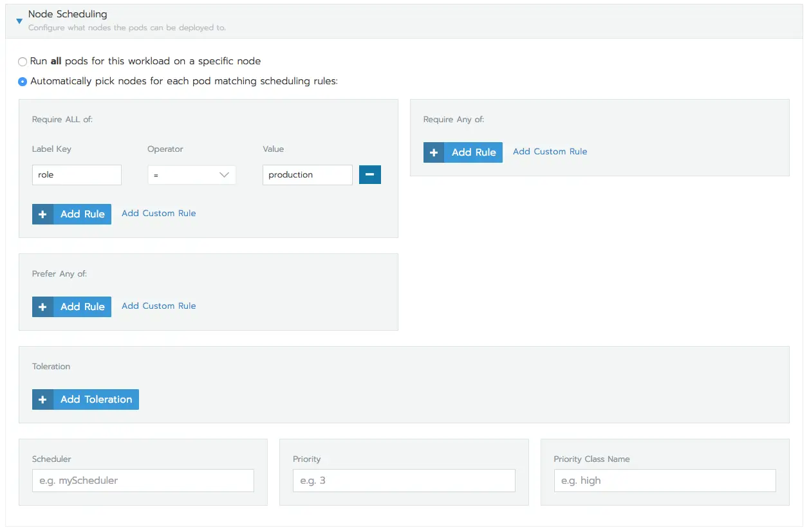Select Run all pods on a specific node
809x532 pixels.
(23, 62)
